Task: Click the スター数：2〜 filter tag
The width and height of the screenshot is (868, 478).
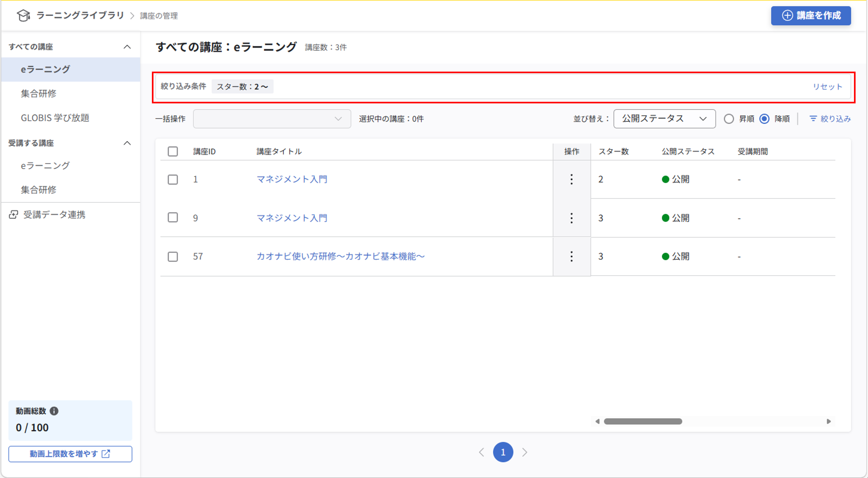Action: pos(242,87)
